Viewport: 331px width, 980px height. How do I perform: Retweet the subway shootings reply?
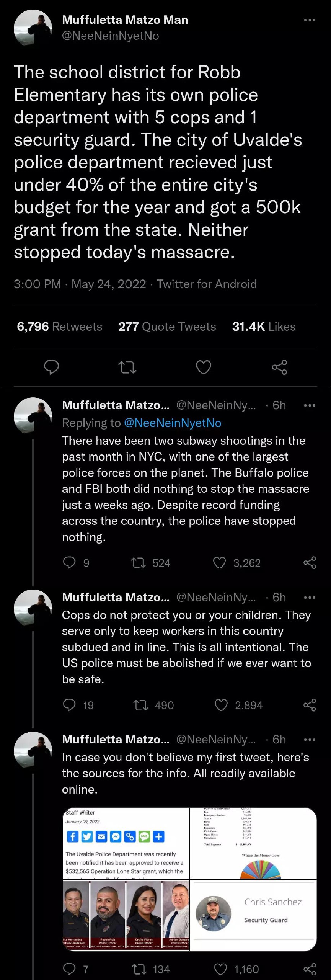pos(138,563)
